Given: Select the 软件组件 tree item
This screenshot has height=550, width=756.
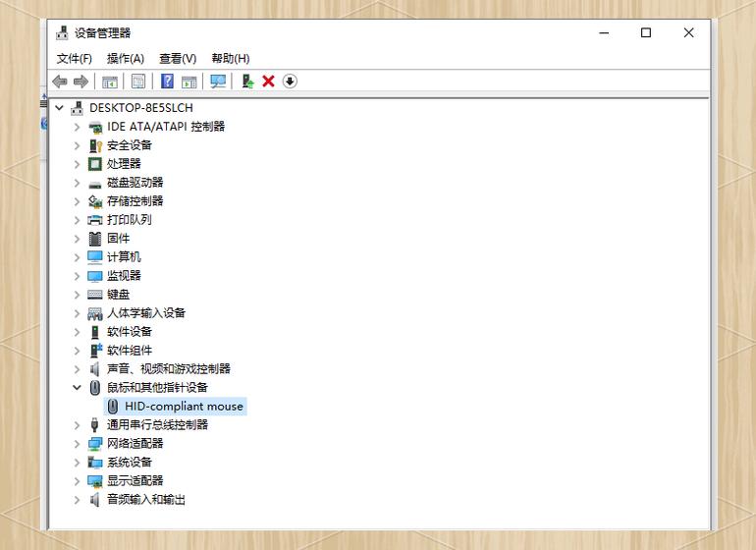Looking at the screenshot, I should (x=130, y=351).
